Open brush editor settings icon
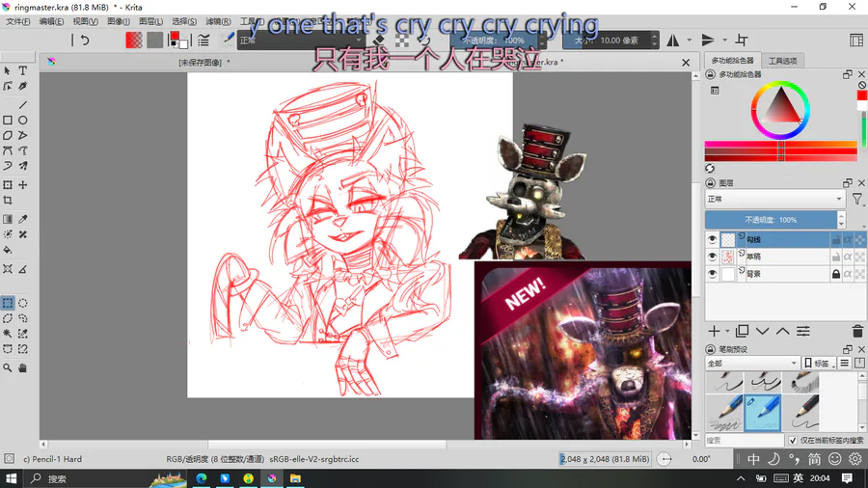 [203, 41]
